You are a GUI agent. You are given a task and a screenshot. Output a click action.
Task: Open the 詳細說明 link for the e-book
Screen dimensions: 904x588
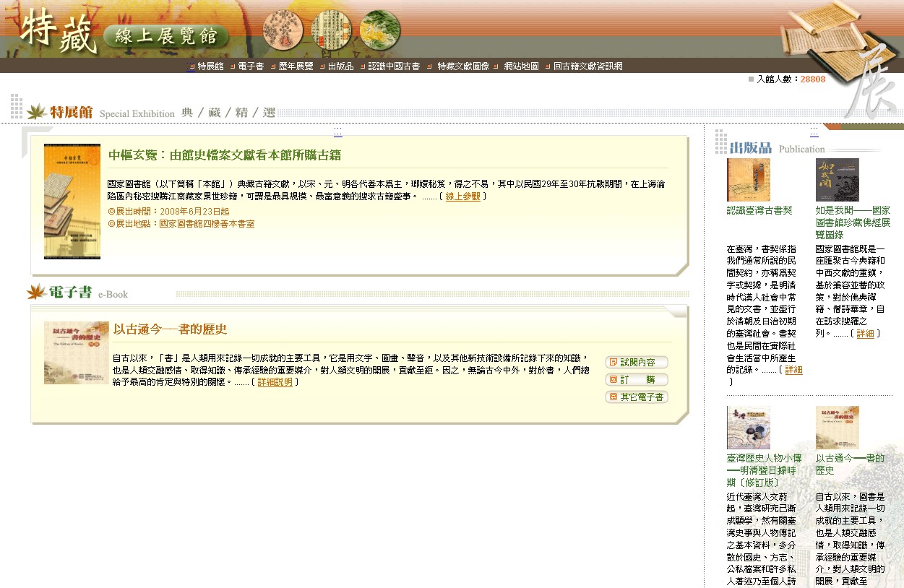[275, 383]
